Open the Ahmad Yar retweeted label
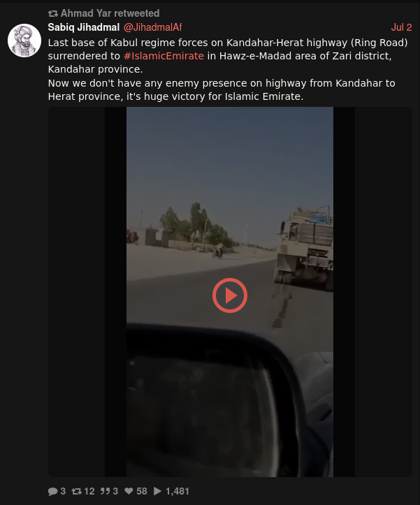 click(x=110, y=13)
